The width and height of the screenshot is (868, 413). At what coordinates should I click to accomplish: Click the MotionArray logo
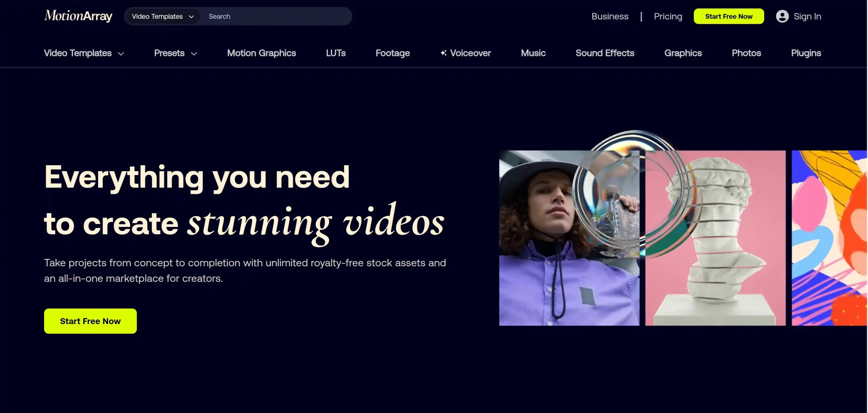78,16
